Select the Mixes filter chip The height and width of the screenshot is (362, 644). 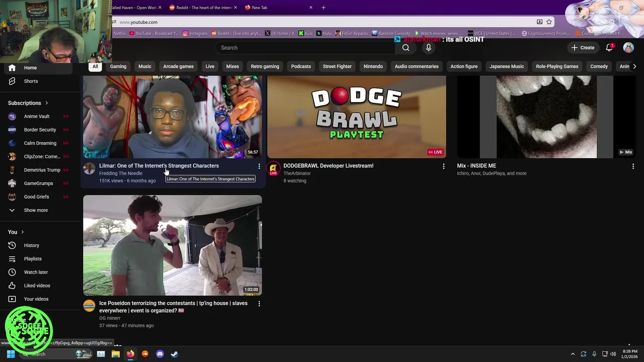click(232, 66)
